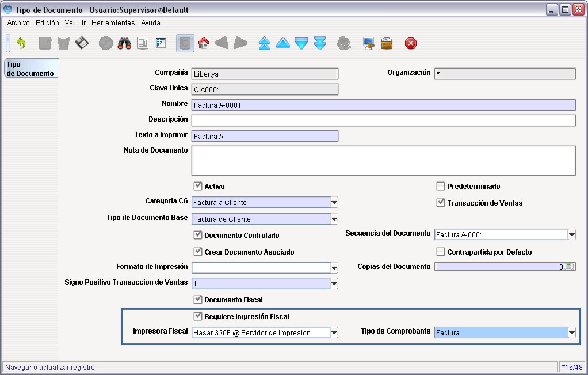The width and height of the screenshot is (588, 375).
Task: Uncheck Crear Documento Asociado
Action: click(x=197, y=252)
